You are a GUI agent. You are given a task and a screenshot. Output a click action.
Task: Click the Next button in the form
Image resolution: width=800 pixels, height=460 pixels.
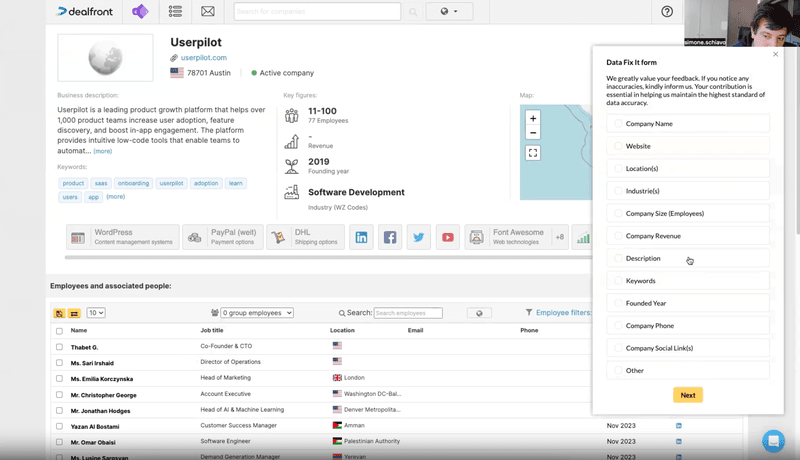(x=688, y=395)
